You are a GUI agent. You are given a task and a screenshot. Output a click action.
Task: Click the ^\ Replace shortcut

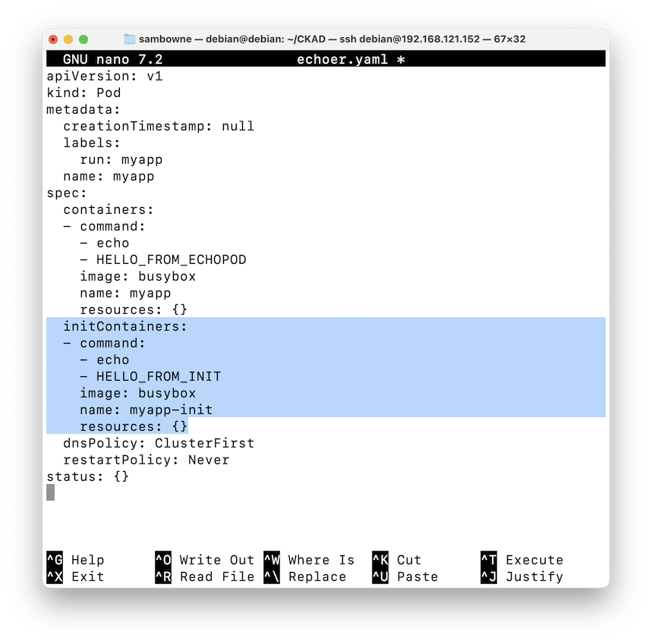click(305, 576)
